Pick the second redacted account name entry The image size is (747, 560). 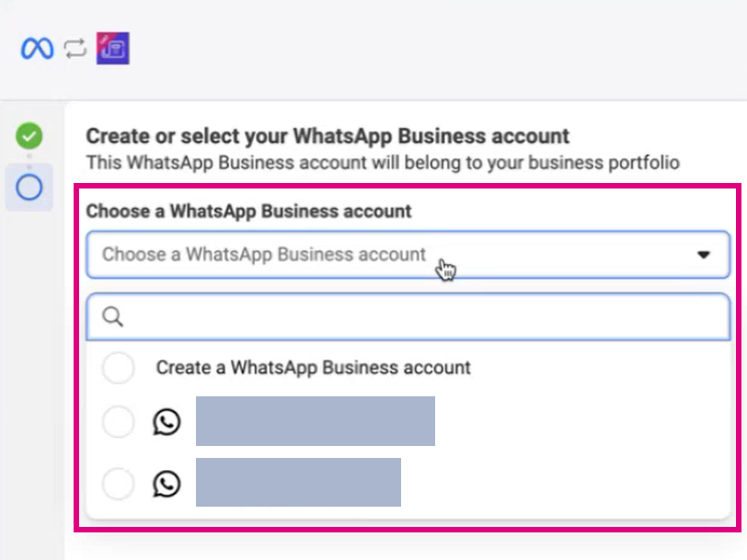pyautogui.click(x=298, y=483)
